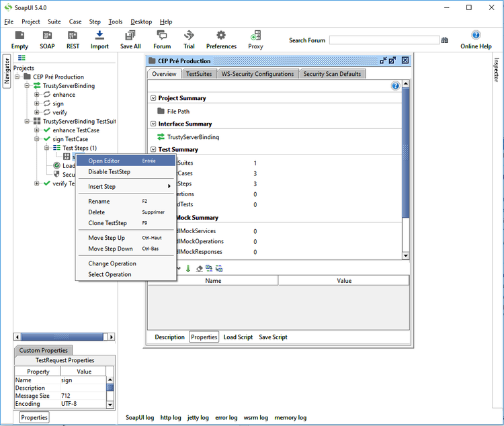The image size is (504, 426).
Task: Collapse the CEP Pré Production project node
Action: click(17, 77)
